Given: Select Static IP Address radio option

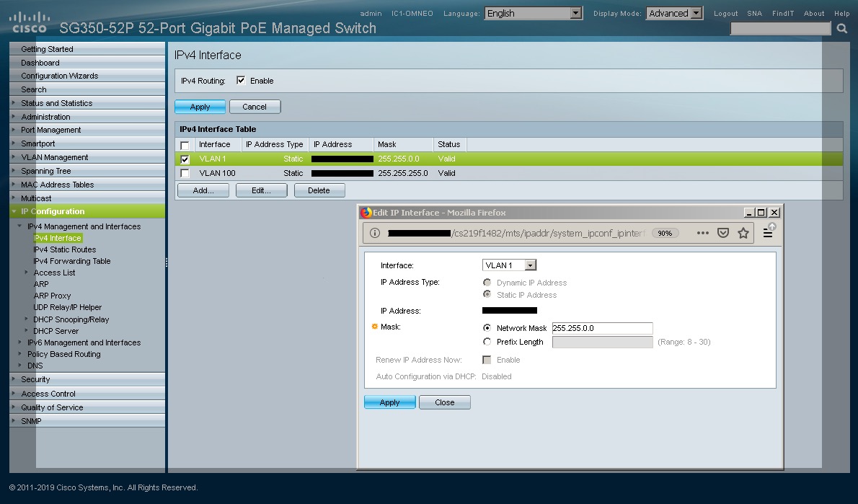Looking at the screenshot, I should 487,294.
